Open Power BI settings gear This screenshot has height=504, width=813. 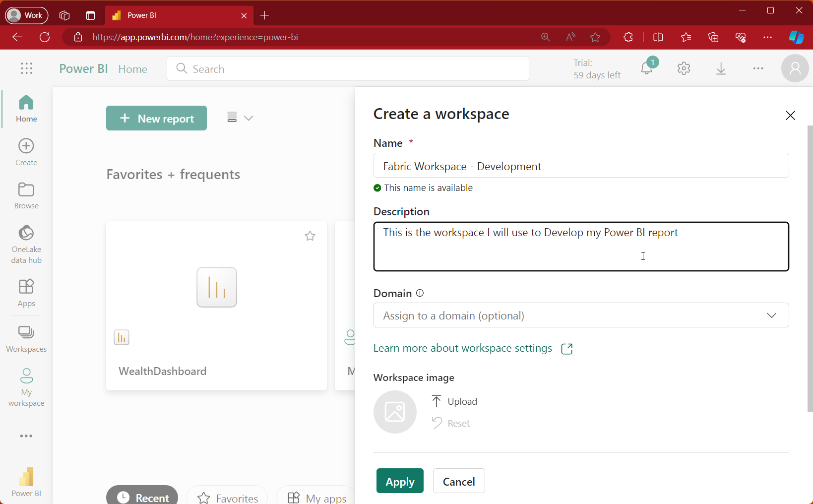(x=684, y=68)
